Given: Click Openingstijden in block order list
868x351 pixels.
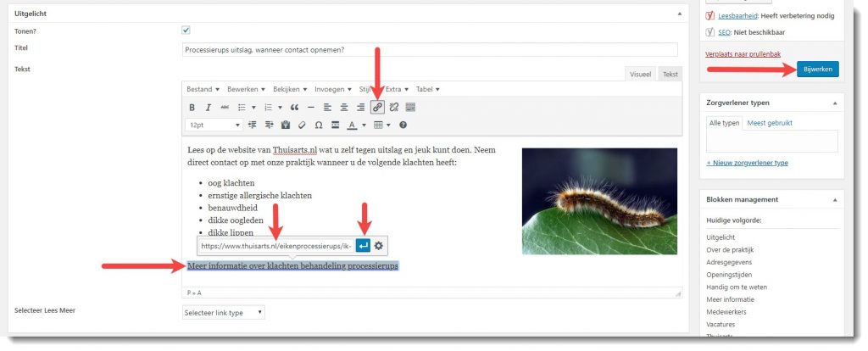Looking at the screenshot, I should coord(729,275).
